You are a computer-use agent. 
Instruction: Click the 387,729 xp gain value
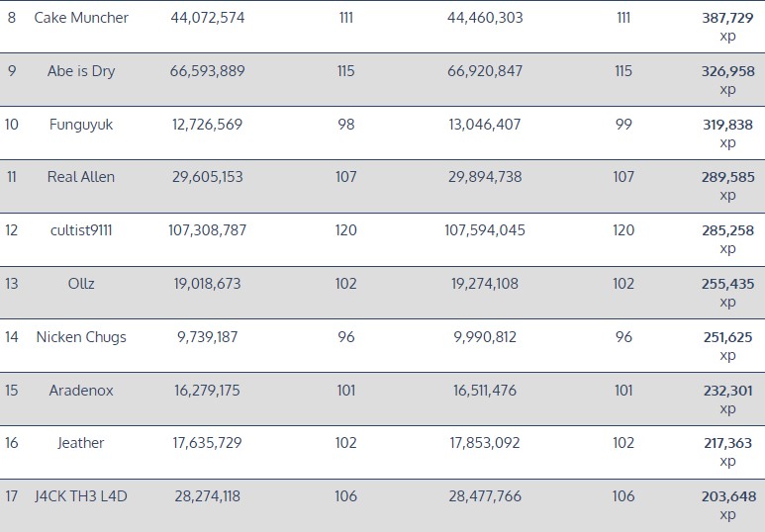click(x=727, y=18)
